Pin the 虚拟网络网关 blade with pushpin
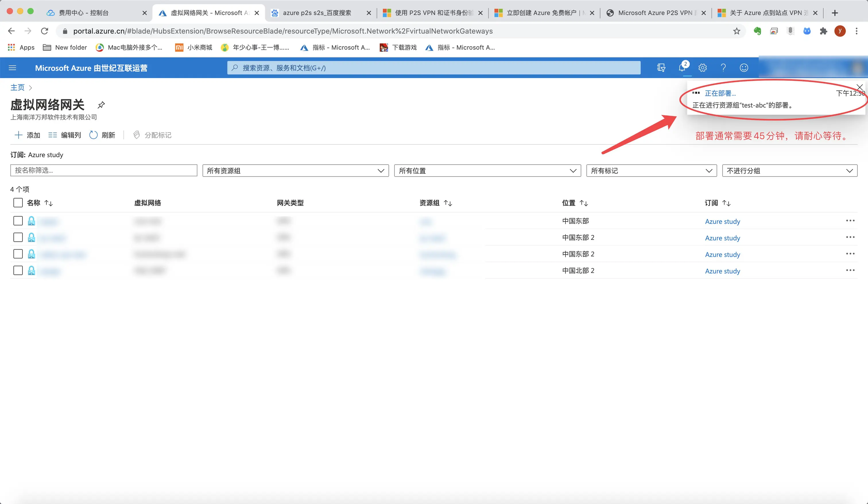Viewport: 868px width, 504px height. point(101,105)
